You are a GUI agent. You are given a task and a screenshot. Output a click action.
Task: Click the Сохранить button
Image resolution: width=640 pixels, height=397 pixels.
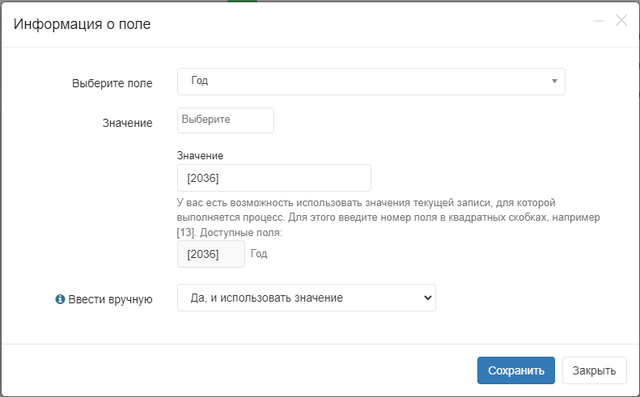[516, 370]
